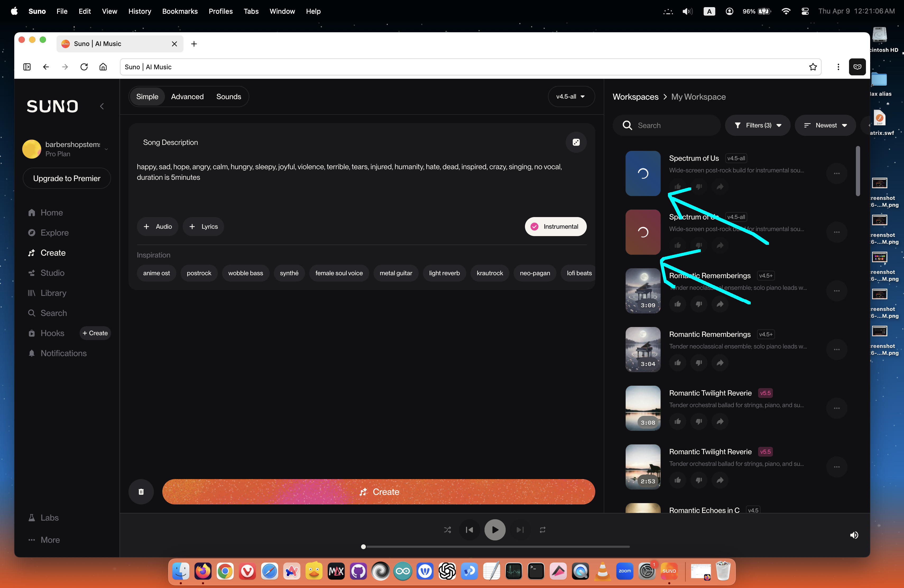Open the v4.5-all model version dropdown
This screenshot has width=904, height=588.
(x=570, y=97)
